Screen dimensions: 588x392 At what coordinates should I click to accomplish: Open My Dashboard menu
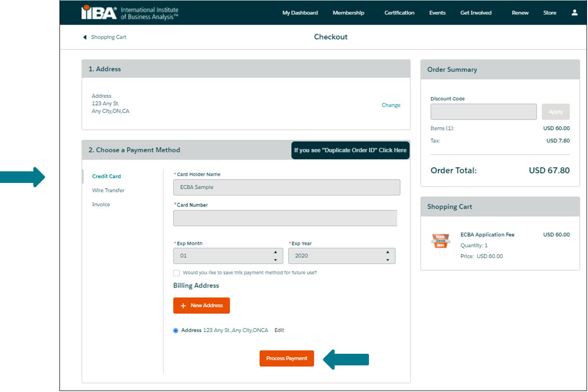coord(300,13)
